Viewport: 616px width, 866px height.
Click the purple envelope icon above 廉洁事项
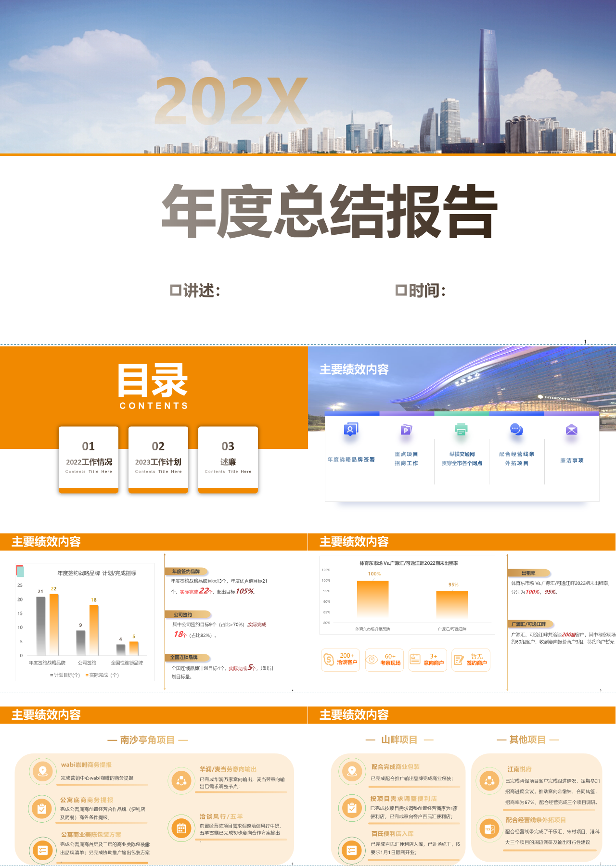(571, 430)
